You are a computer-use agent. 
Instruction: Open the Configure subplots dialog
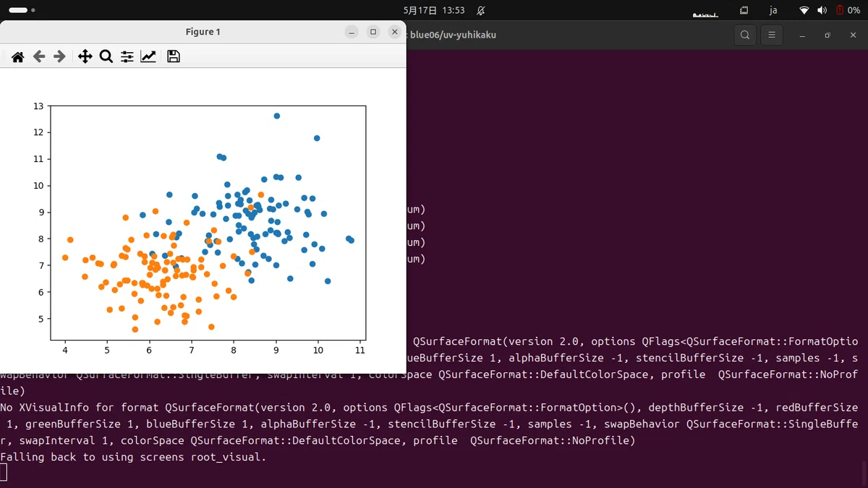pyautogui.click(x=127, y=56)
